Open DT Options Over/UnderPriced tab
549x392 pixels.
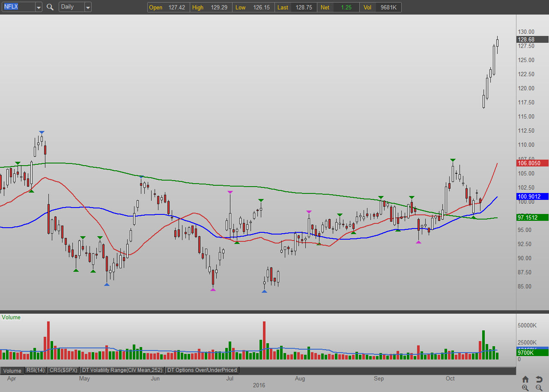click(202, 370)
